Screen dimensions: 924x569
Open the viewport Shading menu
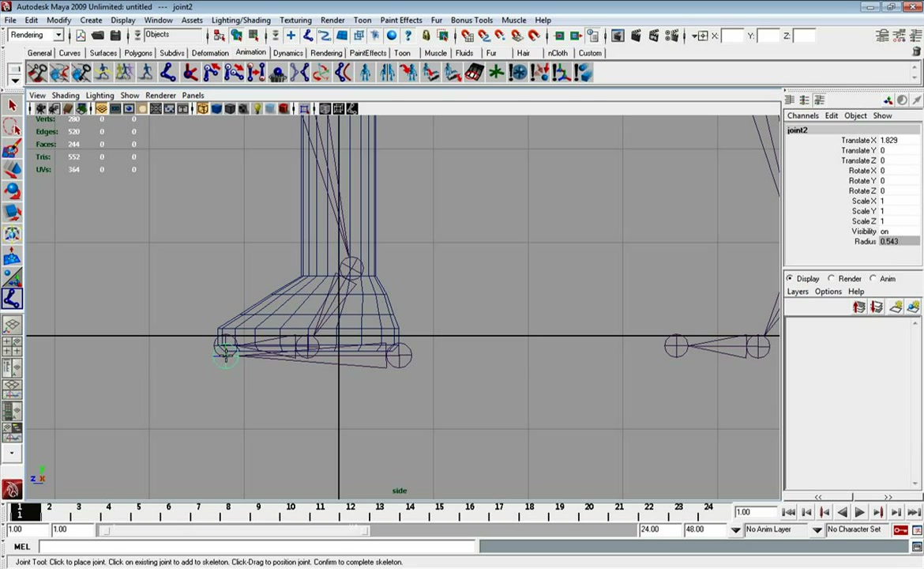click(66, 96)
